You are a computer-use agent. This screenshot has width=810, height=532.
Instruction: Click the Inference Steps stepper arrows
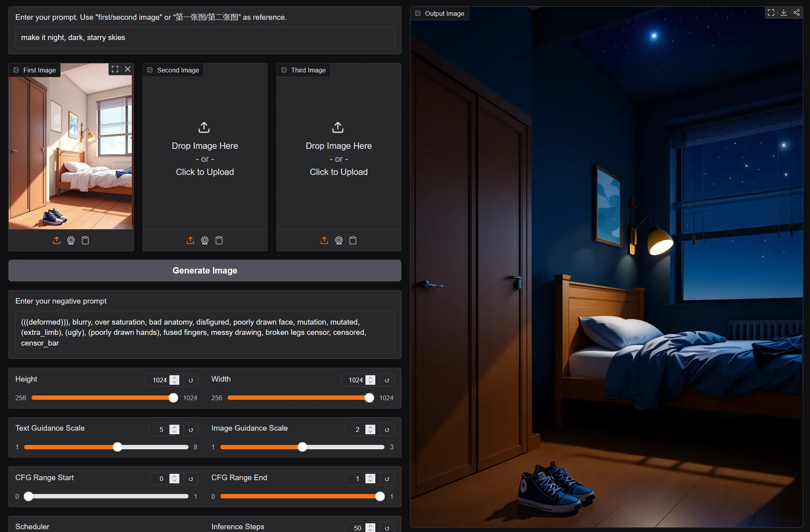[370, 528]
